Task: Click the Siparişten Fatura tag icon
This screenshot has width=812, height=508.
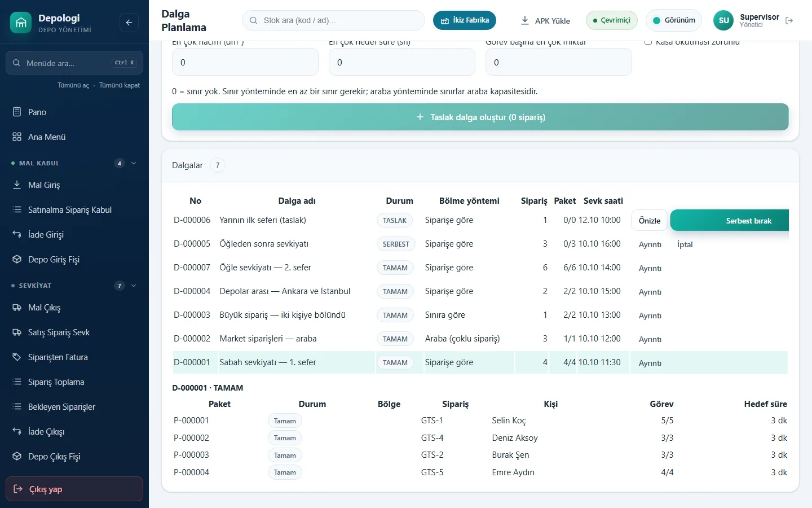Action: [x=17, y=357]
